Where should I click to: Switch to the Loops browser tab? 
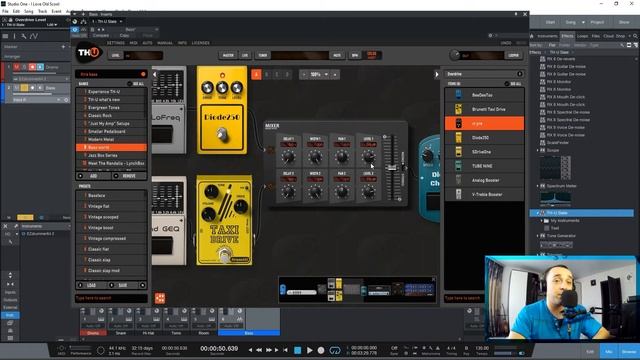(582, 36)
